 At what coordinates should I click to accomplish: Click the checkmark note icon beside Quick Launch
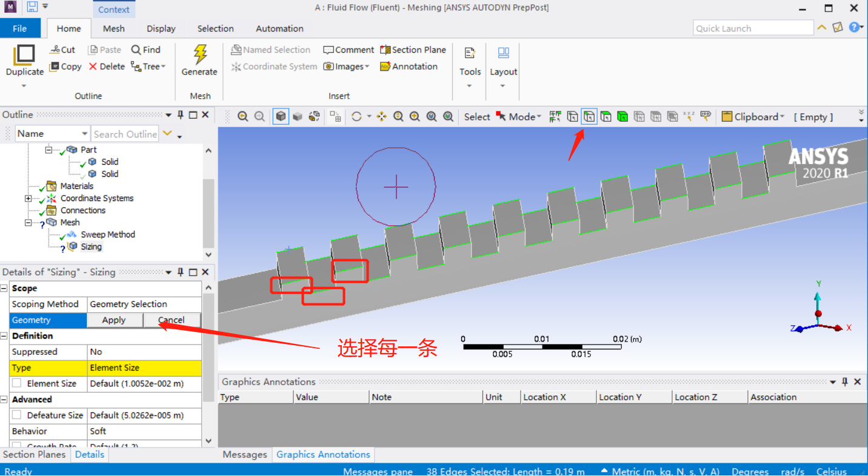click(838, 28)
